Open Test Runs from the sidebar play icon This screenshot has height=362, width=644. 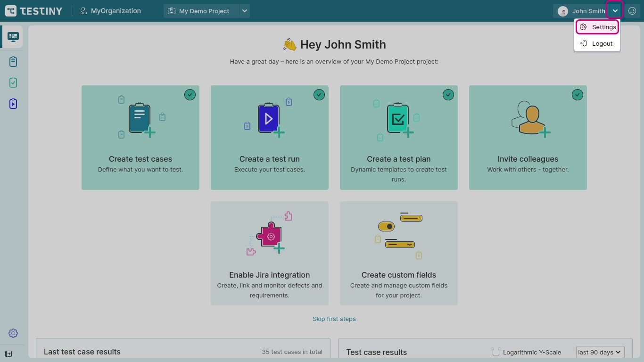tap(13, 104)
